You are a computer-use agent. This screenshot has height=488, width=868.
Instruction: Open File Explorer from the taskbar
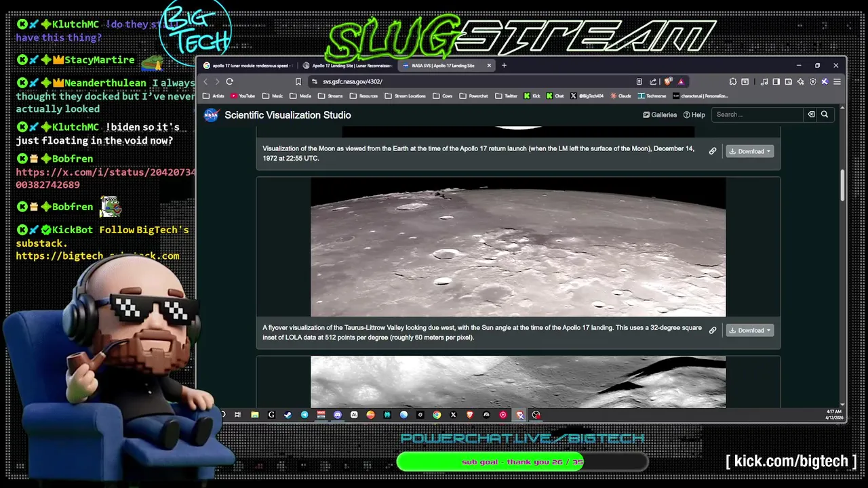255,415
